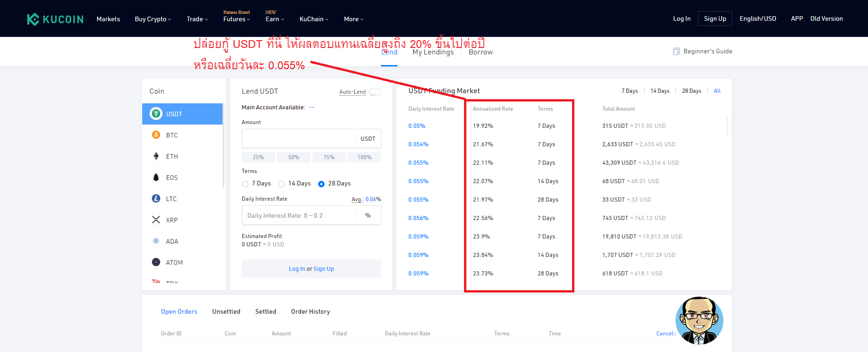Focus the Daily Interest Rate input

[312, 215]
